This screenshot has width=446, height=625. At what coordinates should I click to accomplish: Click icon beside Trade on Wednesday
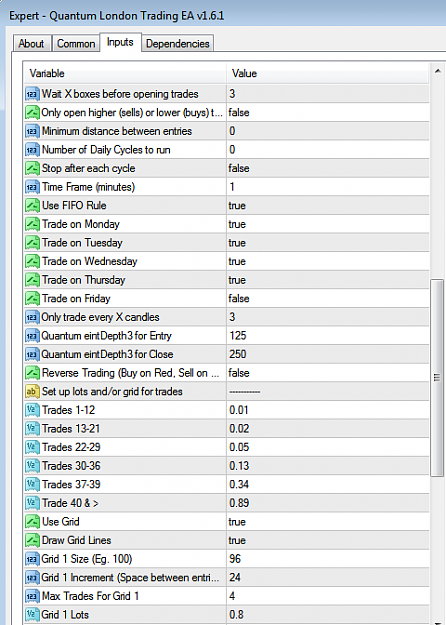pyautogui.click(x=32, y=261)
